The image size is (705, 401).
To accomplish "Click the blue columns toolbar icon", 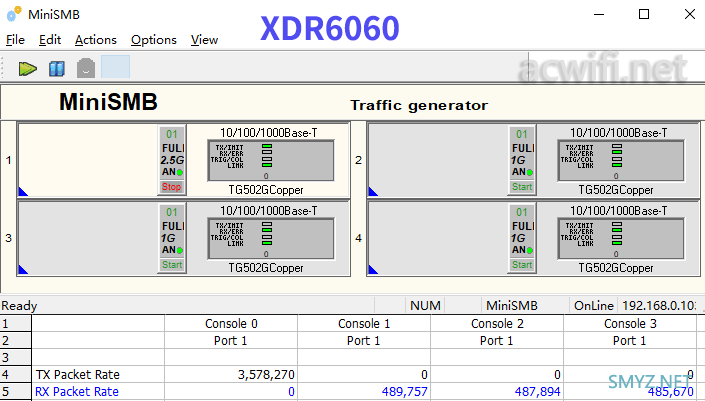I will click(x=57, y=69).
